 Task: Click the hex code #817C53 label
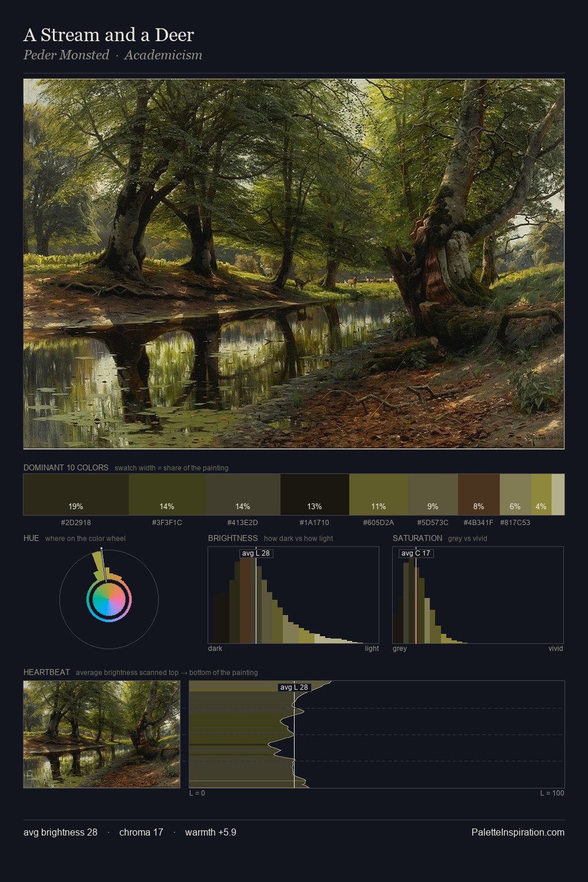point(515,522)
